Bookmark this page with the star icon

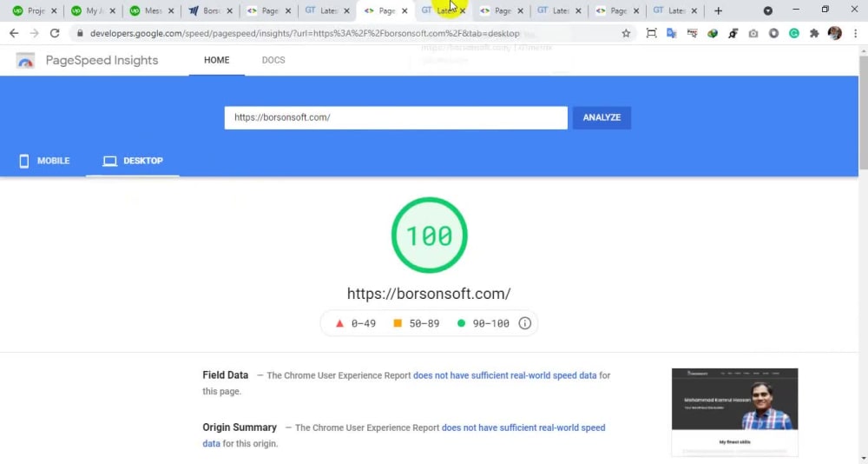(626, 33)
